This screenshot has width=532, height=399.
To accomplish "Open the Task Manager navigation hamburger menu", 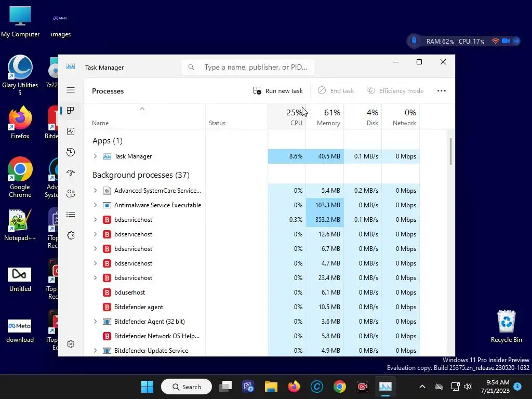I will click(x=71, y=90).
